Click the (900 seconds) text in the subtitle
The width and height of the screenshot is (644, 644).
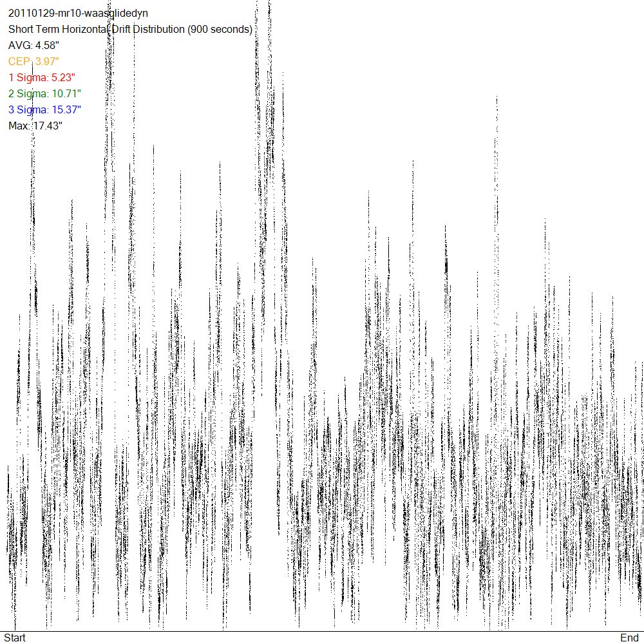click(x=219, y=30)
